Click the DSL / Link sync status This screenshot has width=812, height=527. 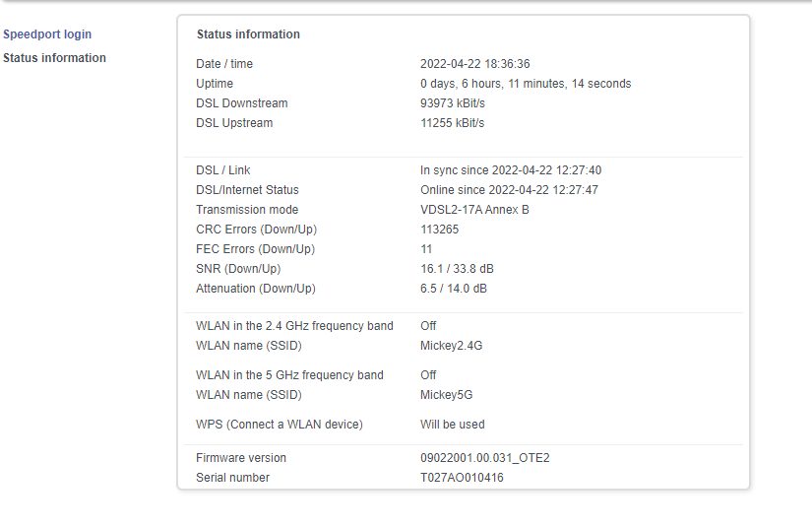coord(511,170)
